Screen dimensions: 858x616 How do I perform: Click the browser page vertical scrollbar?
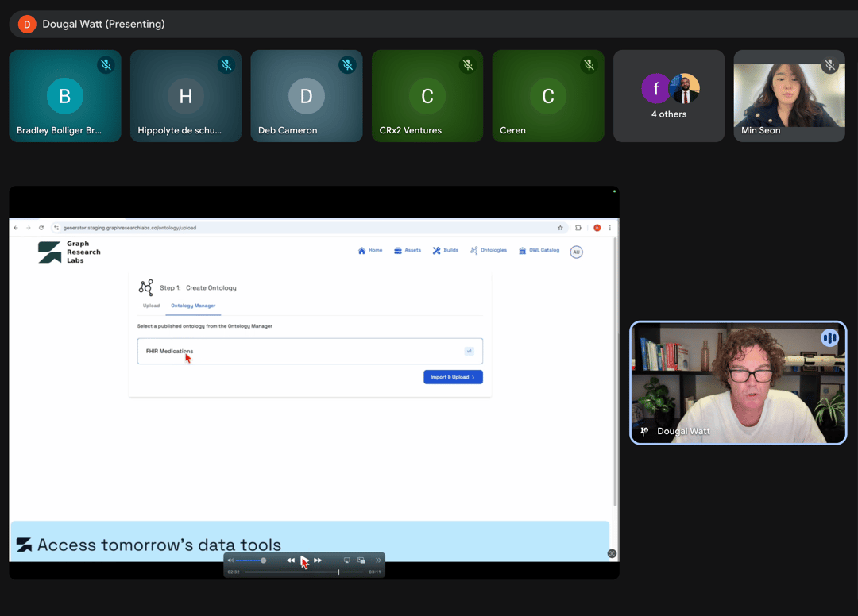coord(615,372)
